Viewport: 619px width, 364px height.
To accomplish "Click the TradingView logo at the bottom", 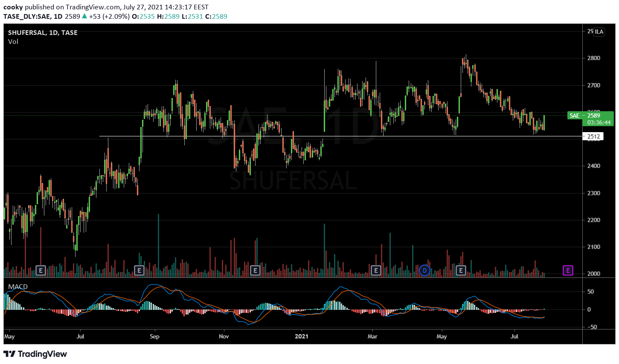I will 35,354.
